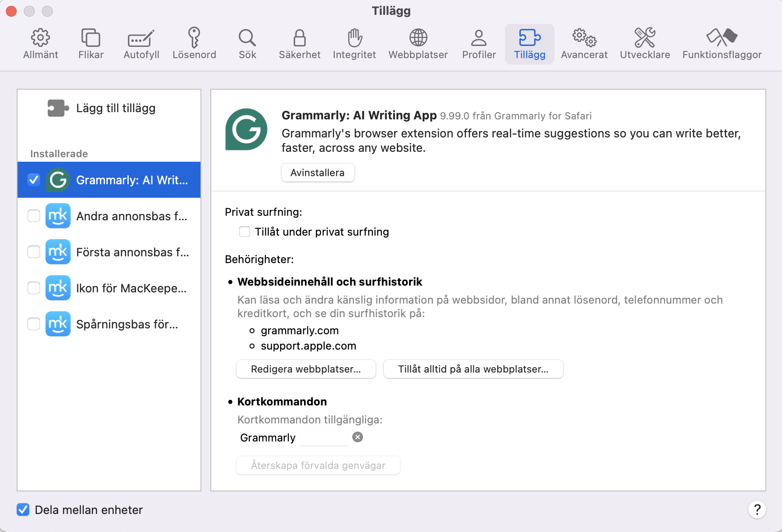Viewport: 782px width, 532px height.
Task: Open the Integritet hand icon
Action: click(x=355, y=38)
